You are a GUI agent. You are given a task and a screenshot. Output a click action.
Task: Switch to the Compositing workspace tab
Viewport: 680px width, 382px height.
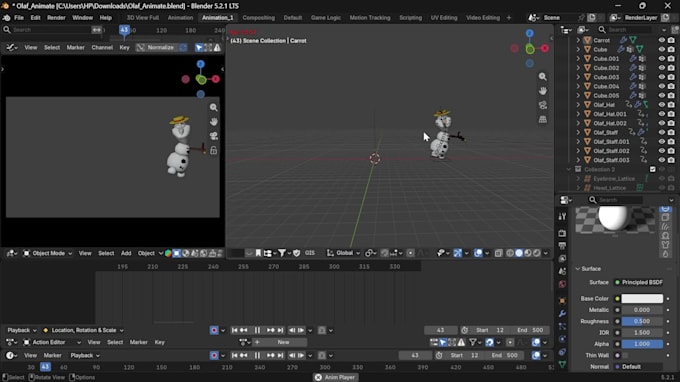(258, 18)
